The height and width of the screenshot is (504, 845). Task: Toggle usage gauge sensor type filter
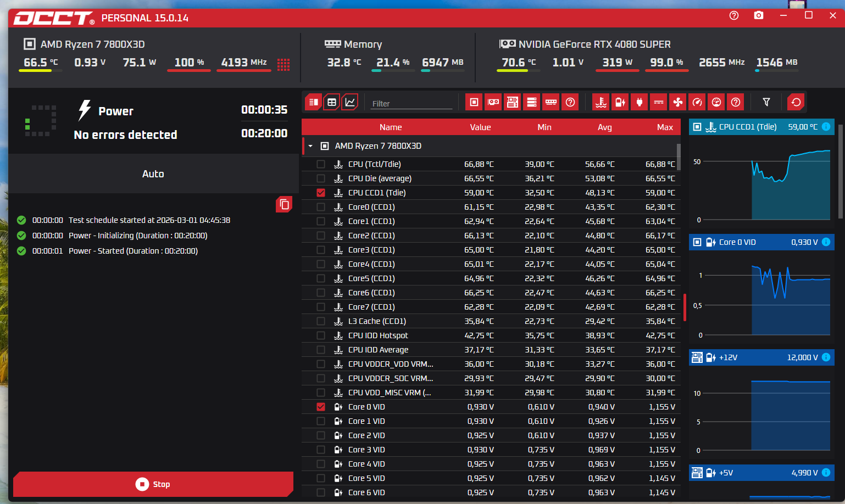point(716,102)
